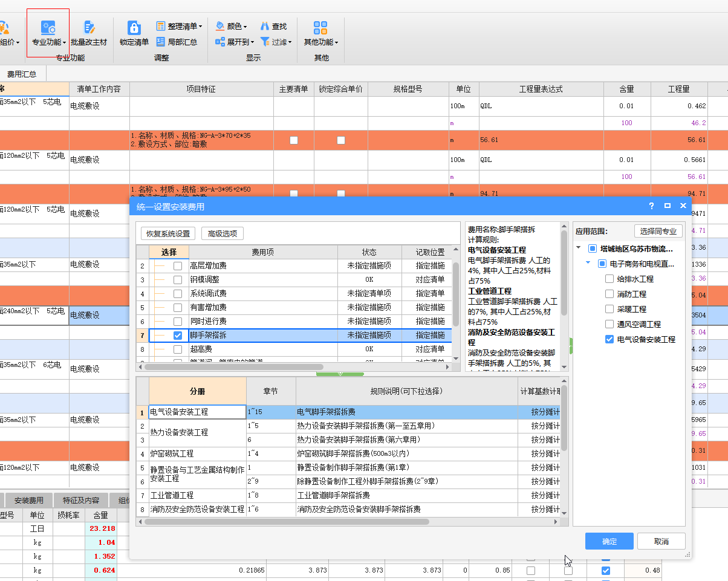The height and width of the screenshot is (581, 728).
Task: Click the 炉窑砌筑脚手架搭拆费(500m3以内) rule cell
Action: tap(407, 453)
